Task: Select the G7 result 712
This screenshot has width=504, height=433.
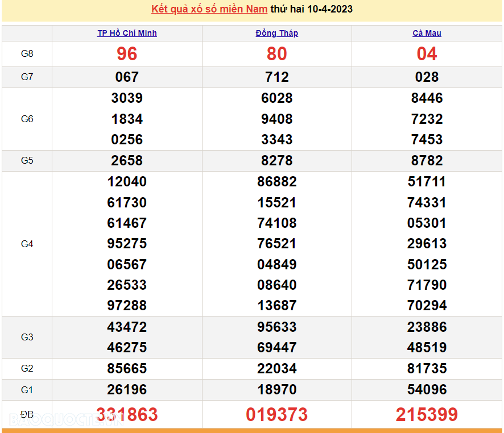Action: pos(277,77)
